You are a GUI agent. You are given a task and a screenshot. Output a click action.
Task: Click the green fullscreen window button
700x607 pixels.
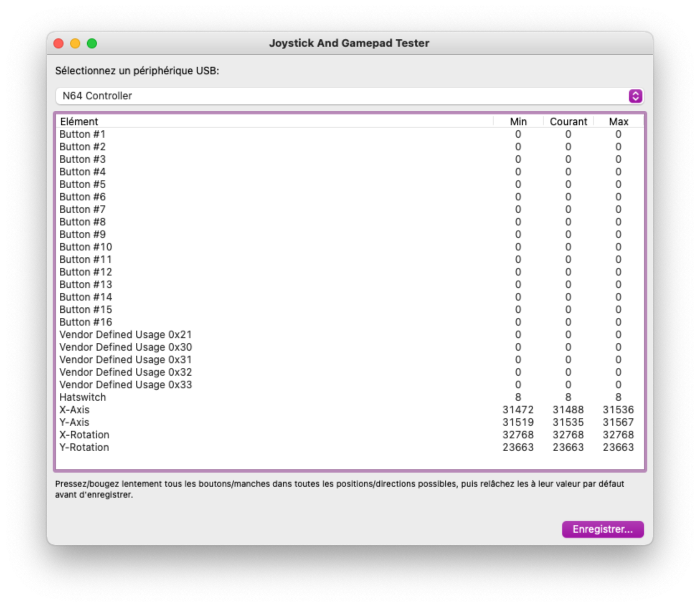click(92, 43)
